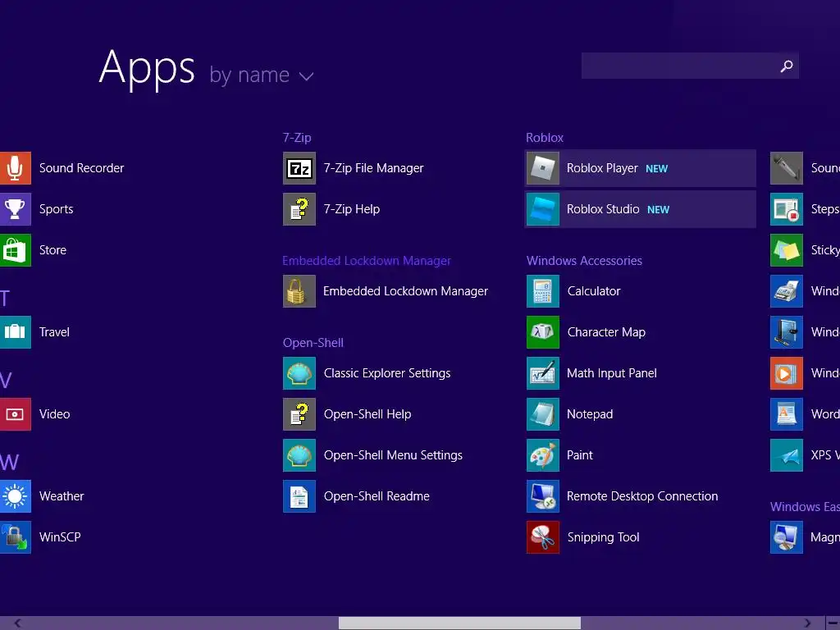840x630 pixels.
Task: Click the horizontal scrollbar thumb
Action: 459,623
